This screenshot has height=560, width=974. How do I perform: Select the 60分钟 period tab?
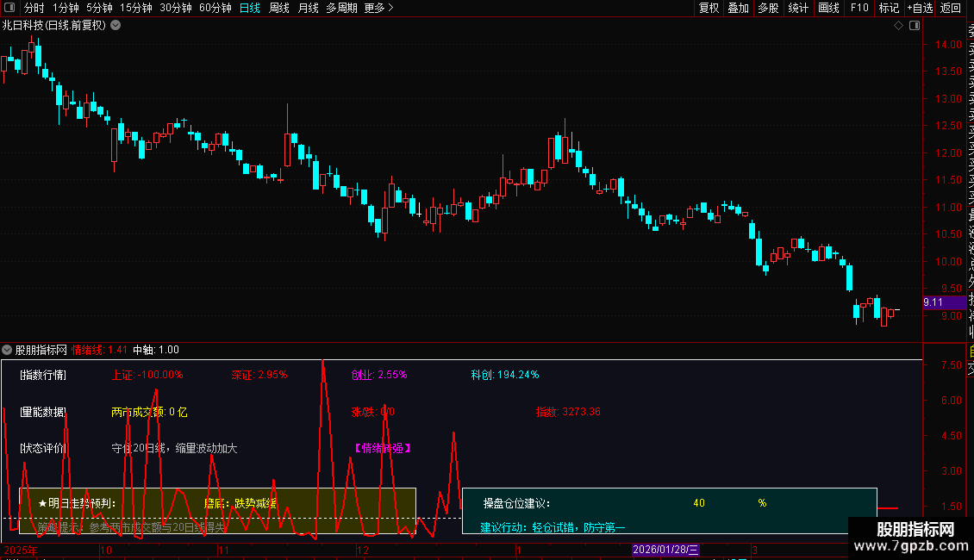click(215, 8)
